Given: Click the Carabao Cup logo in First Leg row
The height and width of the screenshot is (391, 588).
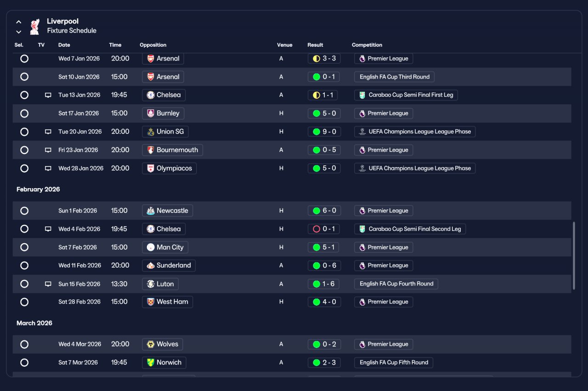Looking at the screenshot, I should click(x=362, y=95).
